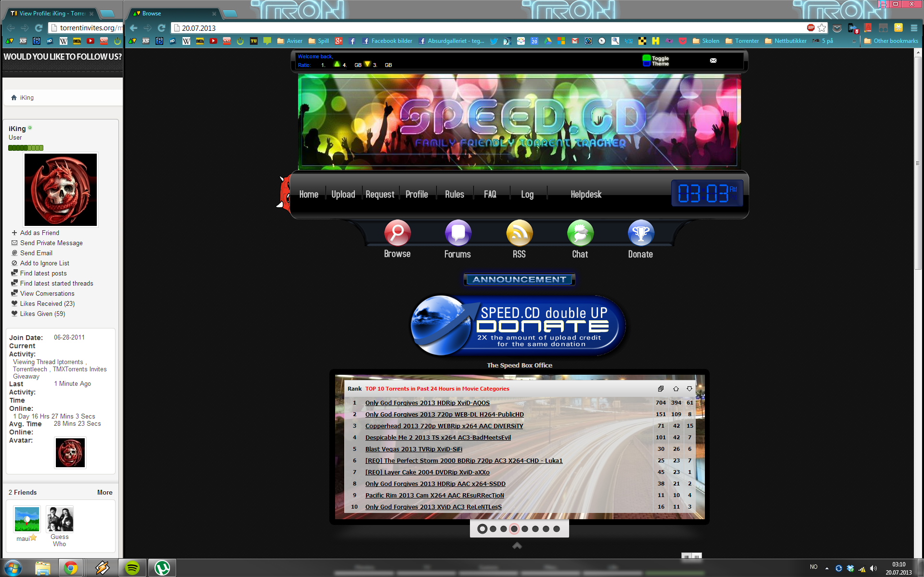Open Windows Explorer from taskbar

[42, 568]
